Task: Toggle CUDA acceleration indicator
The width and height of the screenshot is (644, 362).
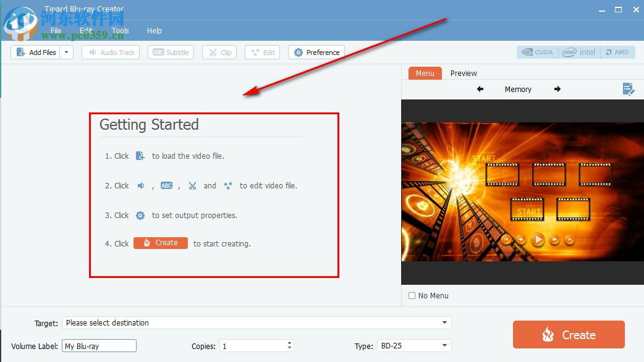Action: point(537,52)
